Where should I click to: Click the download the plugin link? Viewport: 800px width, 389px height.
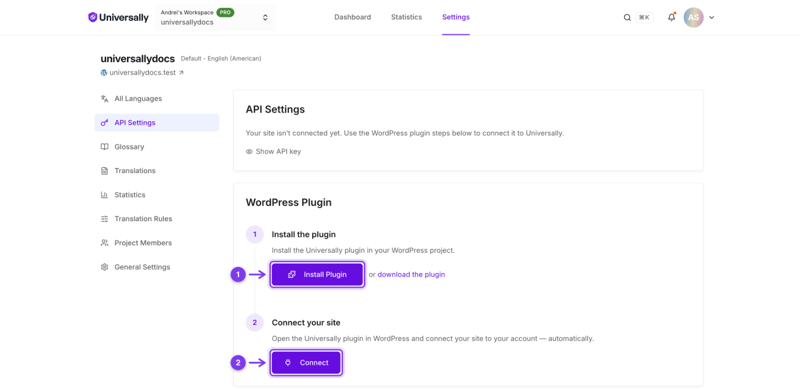[411, 274]
